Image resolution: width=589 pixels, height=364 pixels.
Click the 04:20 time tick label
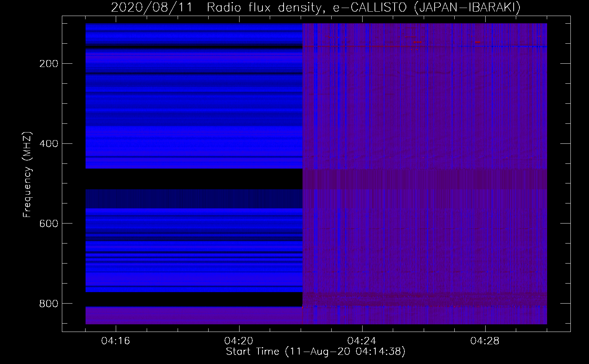coord(239,341)
